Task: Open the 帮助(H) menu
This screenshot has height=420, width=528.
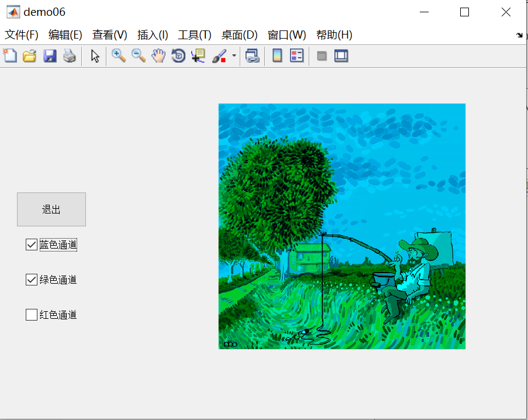Action: click(334, 35)
